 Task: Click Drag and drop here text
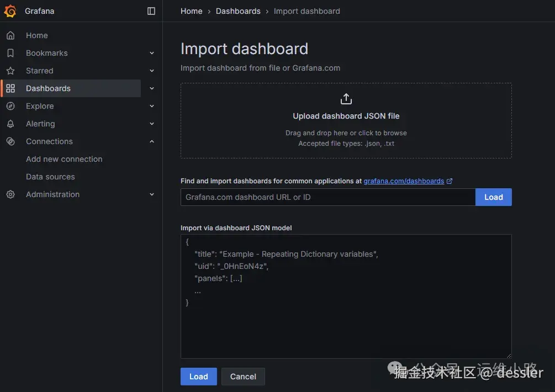(346, 133)
